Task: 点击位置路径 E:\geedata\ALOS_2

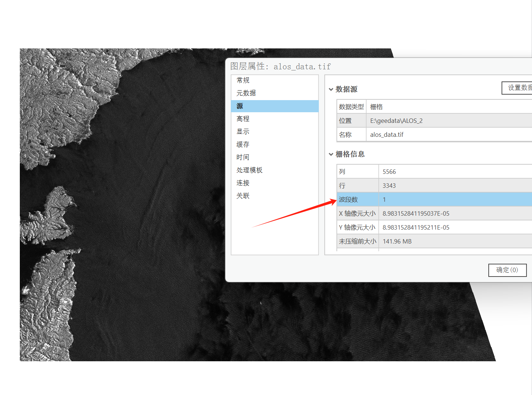Action: click(397, 120)
